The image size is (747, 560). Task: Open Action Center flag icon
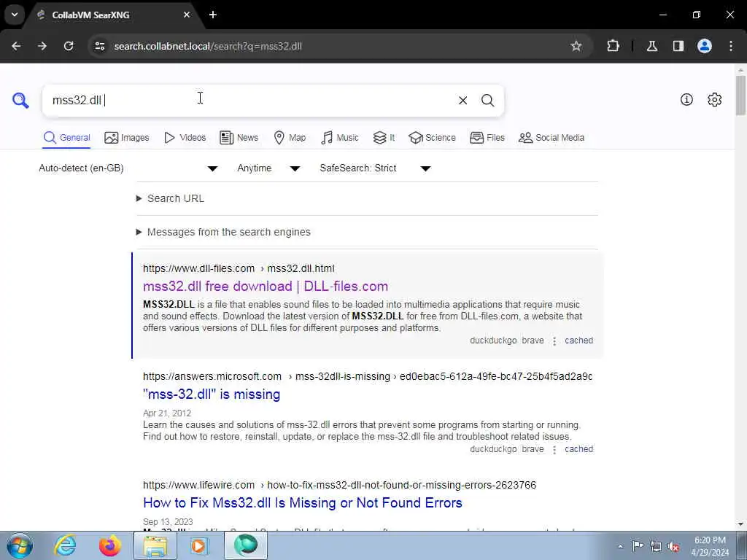point(638,545)
